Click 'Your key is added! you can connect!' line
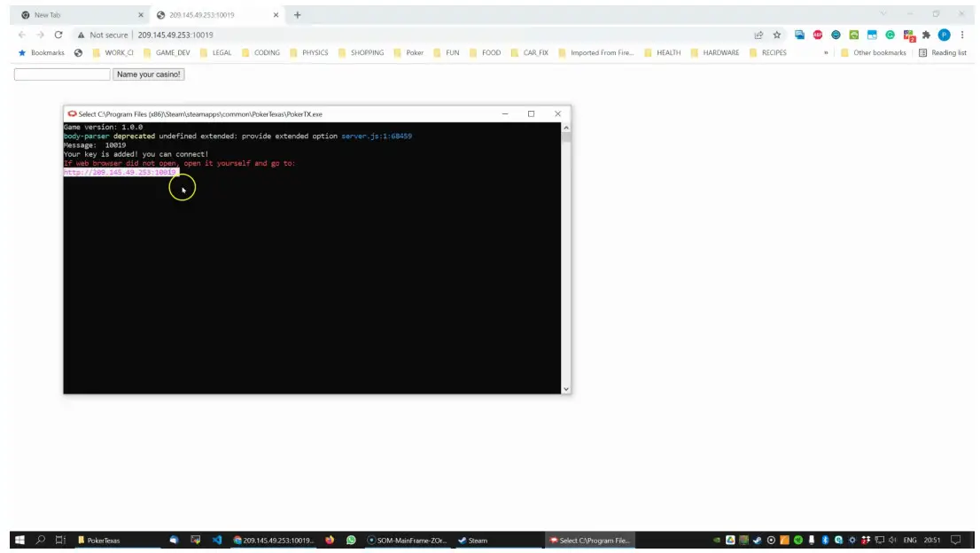The height and width of the screenshot is (553, 980). coord(136,153)
